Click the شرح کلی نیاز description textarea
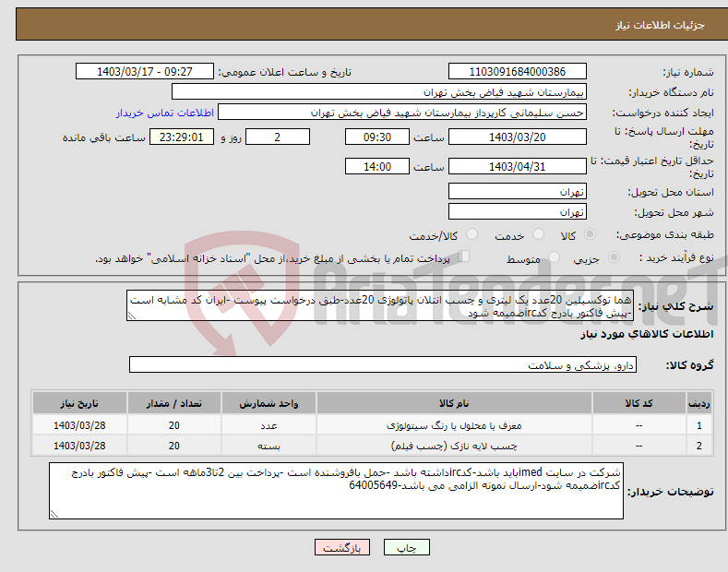 380,305
